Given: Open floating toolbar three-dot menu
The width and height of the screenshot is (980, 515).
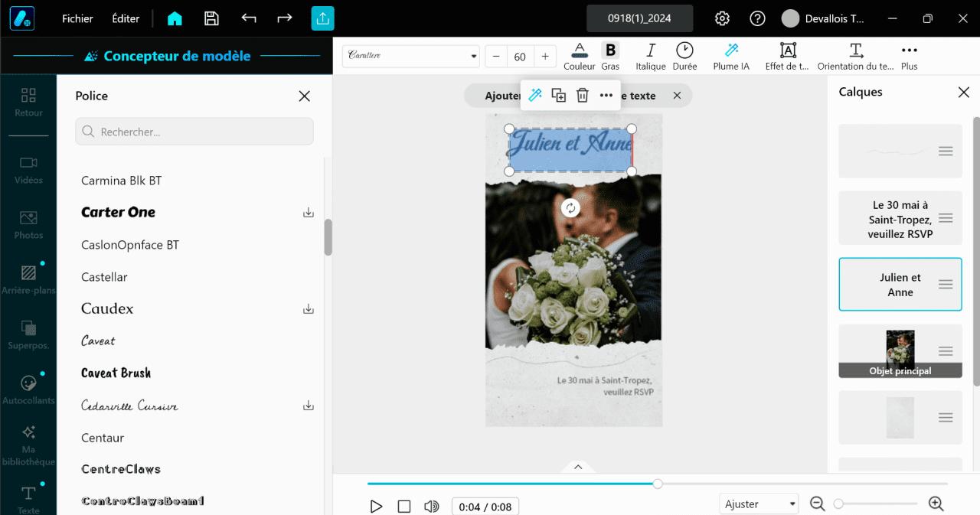Looking at the screenshot, I should 606,95.
